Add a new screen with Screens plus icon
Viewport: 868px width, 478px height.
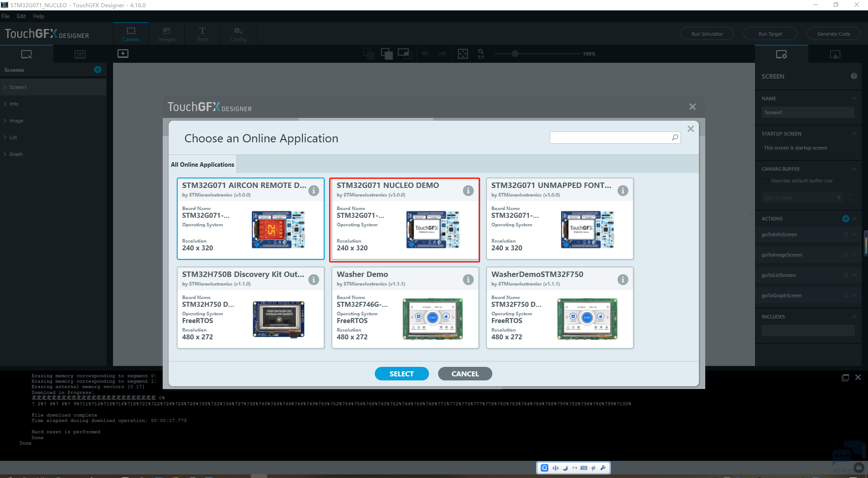pos(98,70)
